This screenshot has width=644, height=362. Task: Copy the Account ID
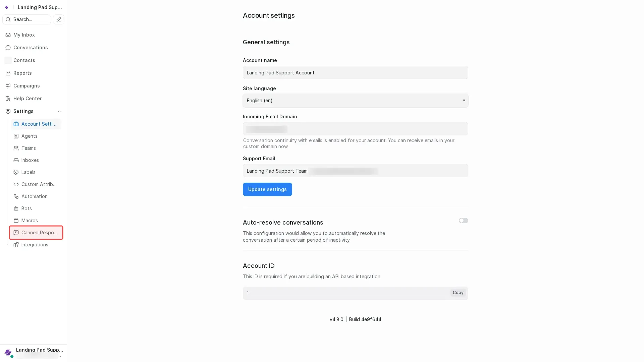pyautogui.click(x=458, y=293)
